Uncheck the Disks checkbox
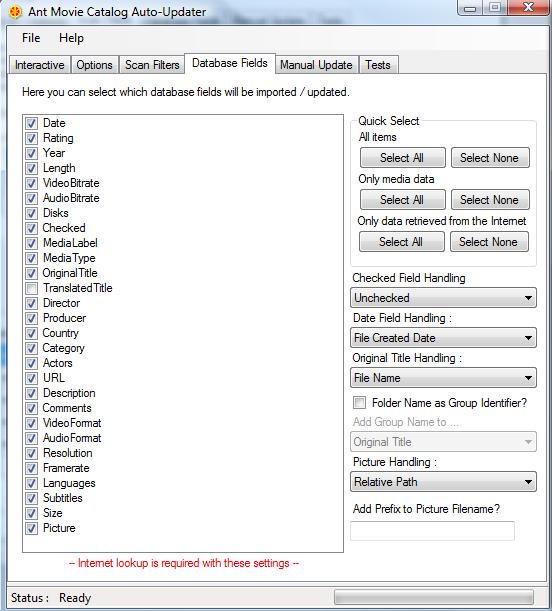The image size is (552, 611). click(32, 214)
